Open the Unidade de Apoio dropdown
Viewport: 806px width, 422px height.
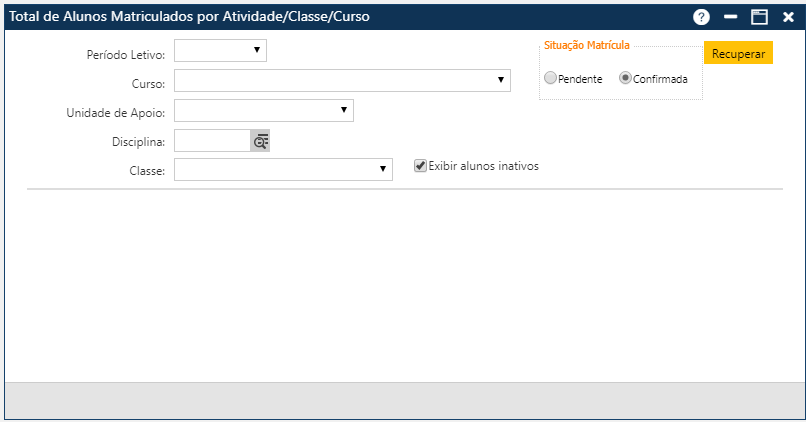click(x=263, y=110)
